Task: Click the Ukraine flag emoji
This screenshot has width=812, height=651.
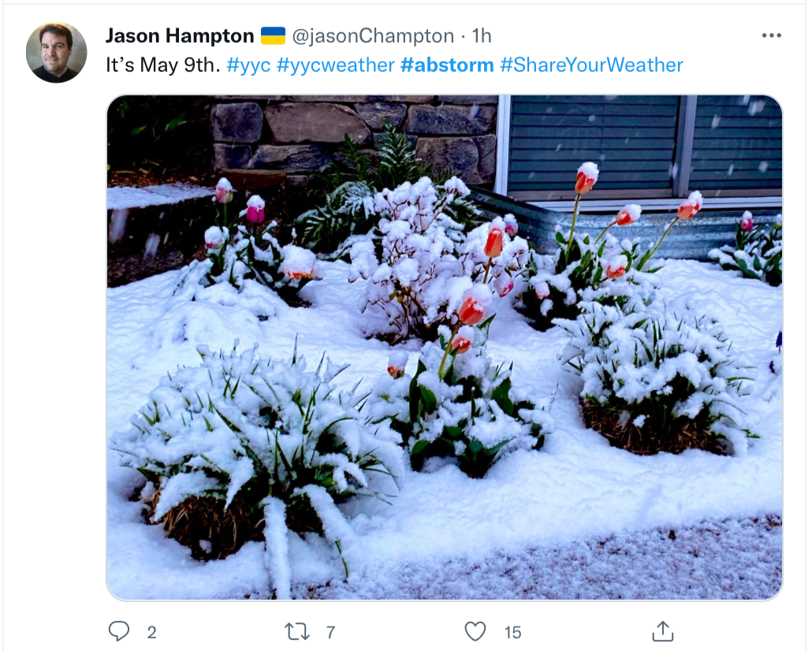Action: pos(273,35)
